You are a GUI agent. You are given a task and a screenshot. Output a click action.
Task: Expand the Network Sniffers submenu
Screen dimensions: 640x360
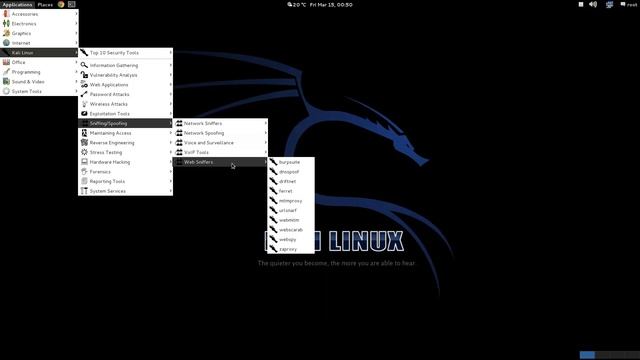(x=220, y=123)
